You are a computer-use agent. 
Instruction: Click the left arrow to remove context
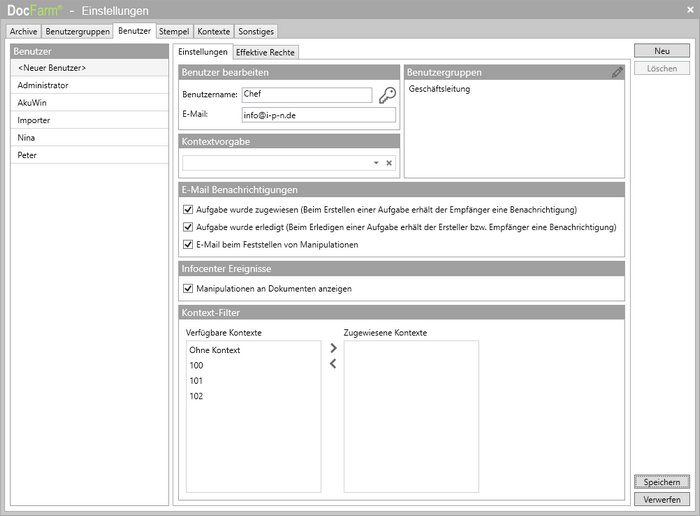(x=333, y=365)
